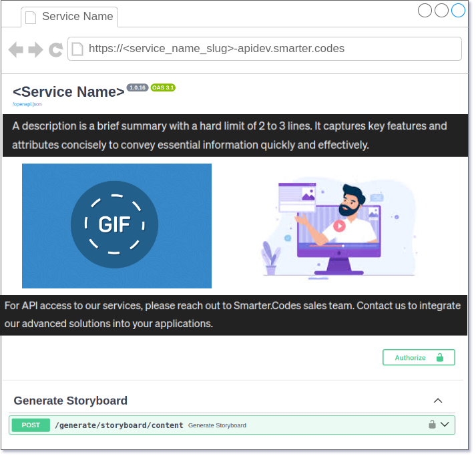Click the document icon on Service Name tab
The image size is (476, 458).
click(30, 17)
